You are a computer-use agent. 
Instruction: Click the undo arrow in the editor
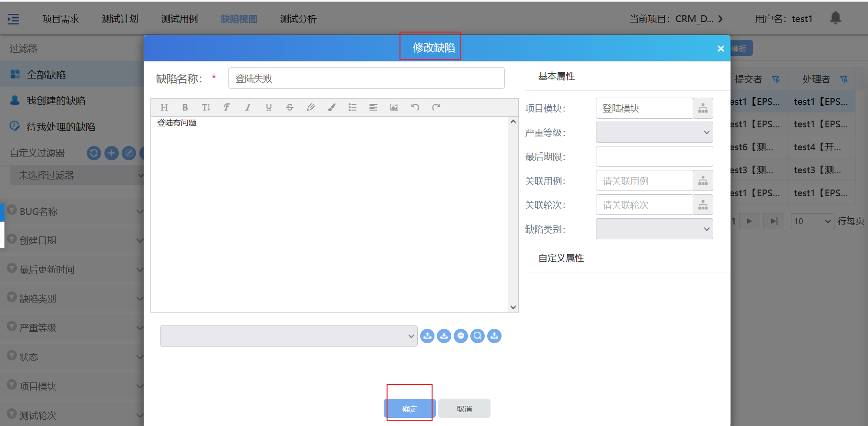[x=415, y=107]
